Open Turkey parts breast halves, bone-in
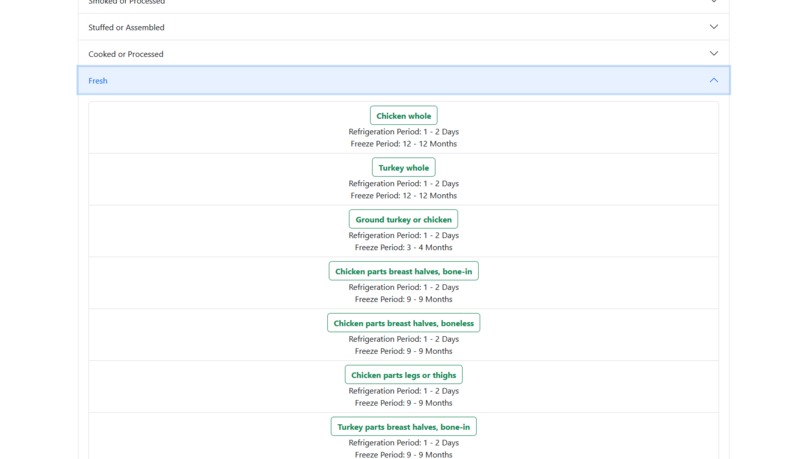Viewport: 806px width, 459px height. (x=404, y=427)
